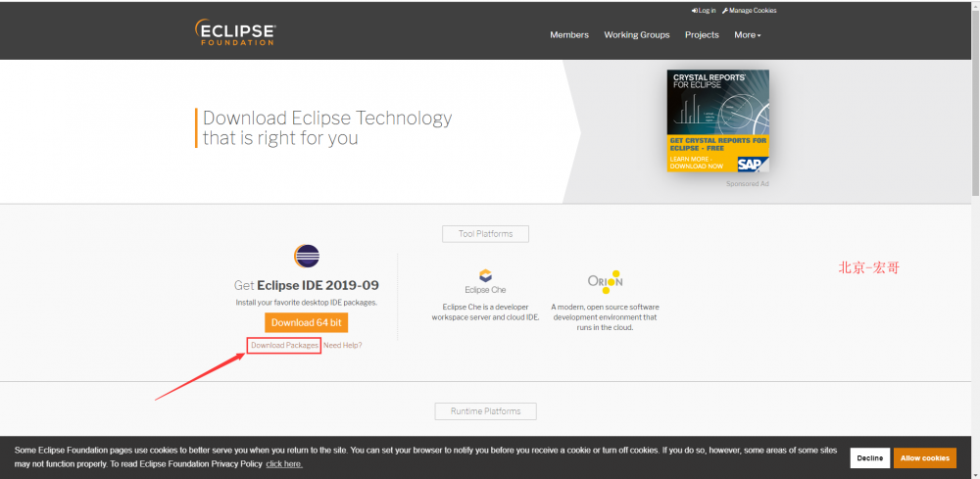Open the Crystal Reports for Eclipse ad

pos(718,120)
